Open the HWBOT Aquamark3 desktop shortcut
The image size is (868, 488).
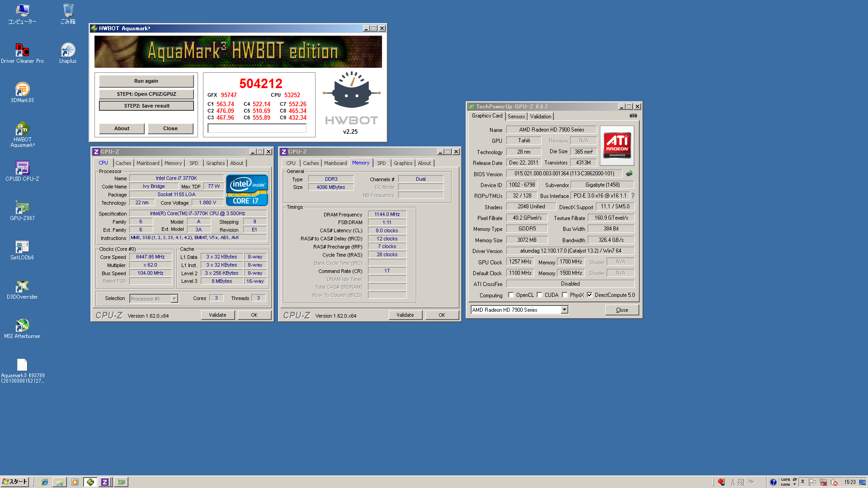tap(22, 134)
